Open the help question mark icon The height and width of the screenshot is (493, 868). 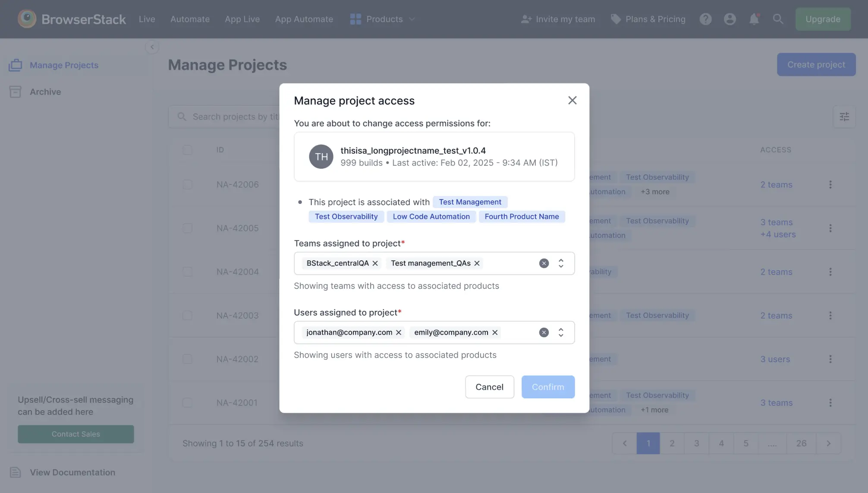coord(705,19)
